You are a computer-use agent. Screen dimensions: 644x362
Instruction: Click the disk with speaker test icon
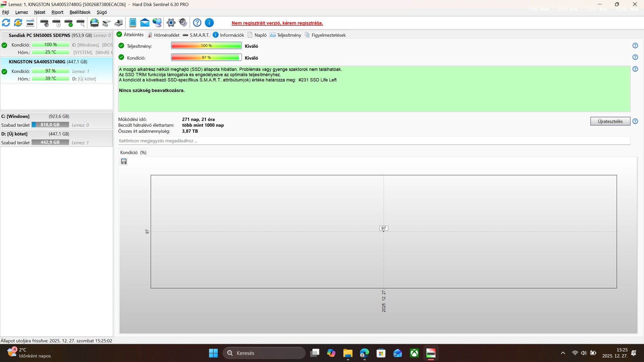point(44,23)
